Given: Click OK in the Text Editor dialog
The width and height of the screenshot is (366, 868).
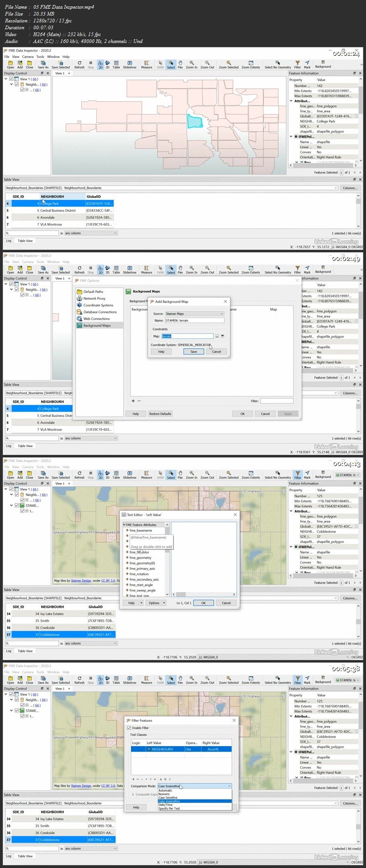Looking at the screenshot, I should pos(204,603).
